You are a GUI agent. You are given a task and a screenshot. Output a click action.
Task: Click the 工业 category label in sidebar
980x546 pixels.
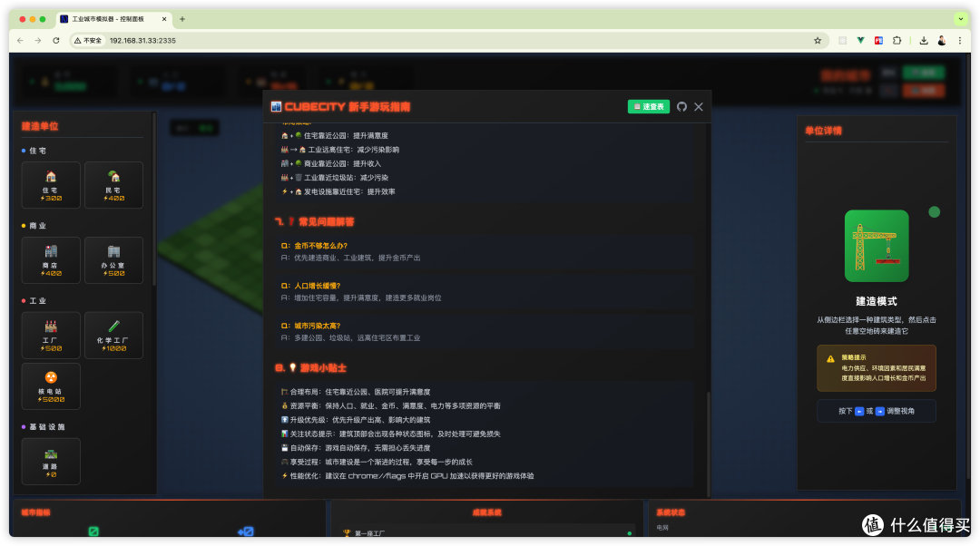[x=37, y=301]
